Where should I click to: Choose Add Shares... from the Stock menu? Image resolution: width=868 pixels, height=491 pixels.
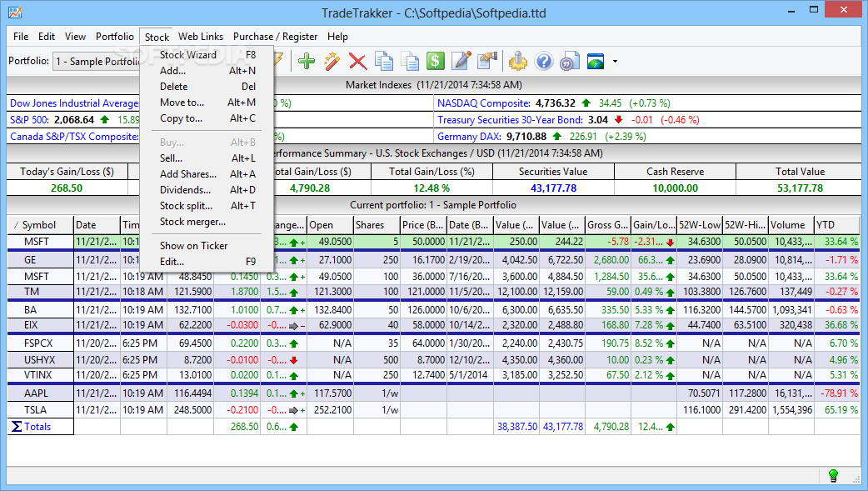(x=207, y=174)
